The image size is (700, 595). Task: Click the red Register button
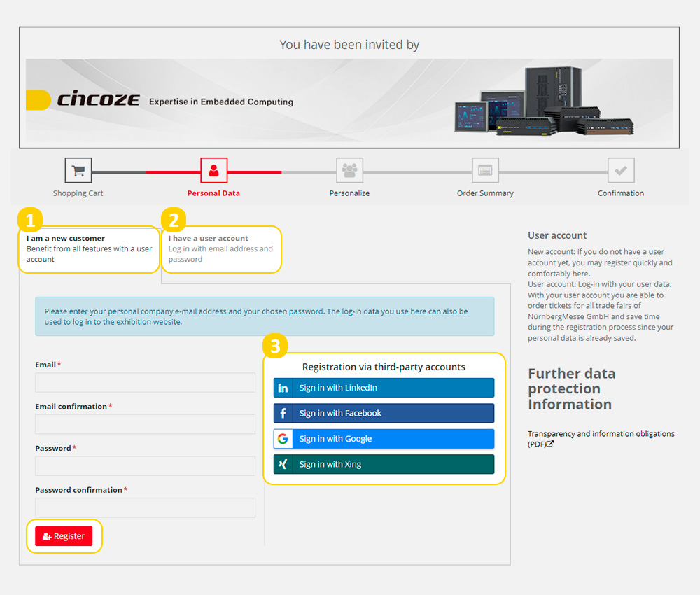click(64, 536)
